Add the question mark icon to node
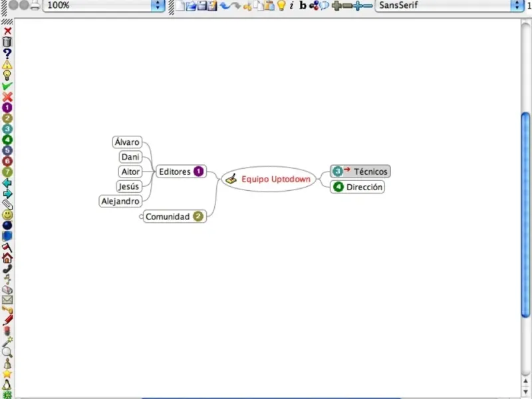Viewport: 532px width, 399px height. (x=7, y=54)
